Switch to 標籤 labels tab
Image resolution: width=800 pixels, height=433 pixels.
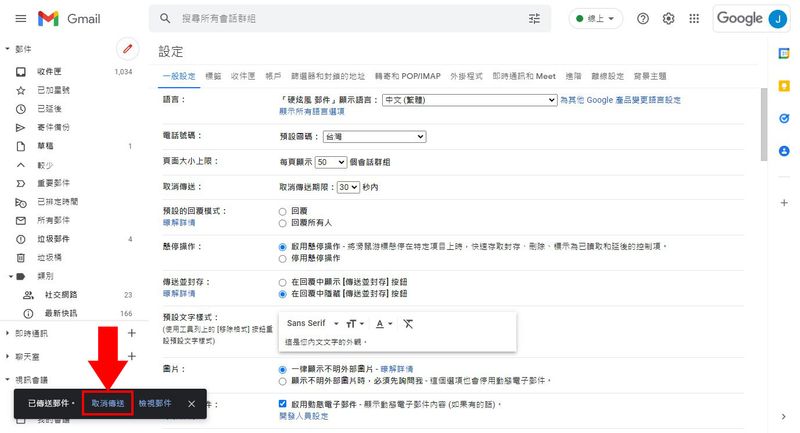click(213, 77)
